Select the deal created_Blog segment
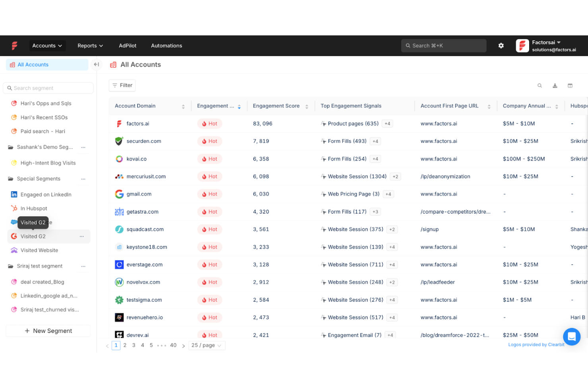 tap(42, 282)
